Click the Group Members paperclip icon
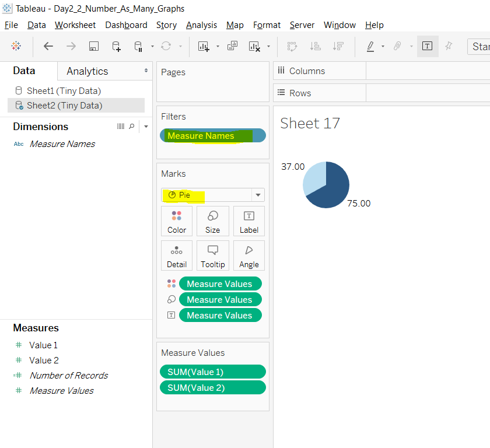 [397, 46]
